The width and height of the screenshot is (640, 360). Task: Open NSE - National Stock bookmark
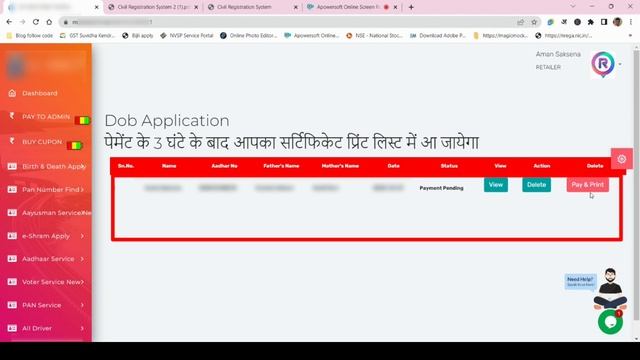(x=374, y=36)
